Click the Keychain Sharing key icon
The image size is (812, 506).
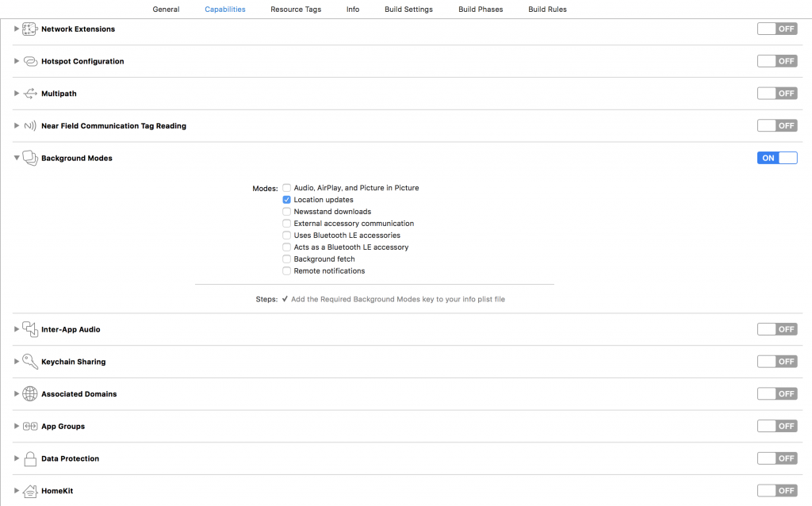(x=29, y=361)
